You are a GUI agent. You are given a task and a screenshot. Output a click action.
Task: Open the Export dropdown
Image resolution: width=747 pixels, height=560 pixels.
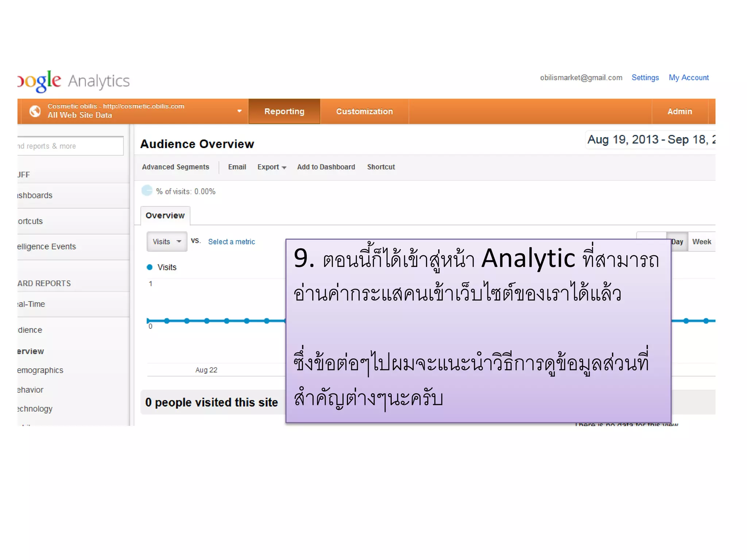pyautogui.click(x=272, y=167)
